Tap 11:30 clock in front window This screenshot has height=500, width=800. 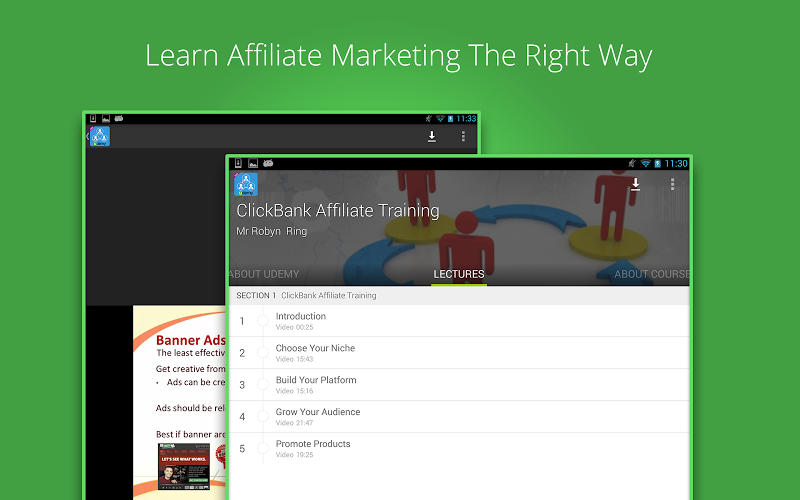pyautogui.click(x=676, y=163)
